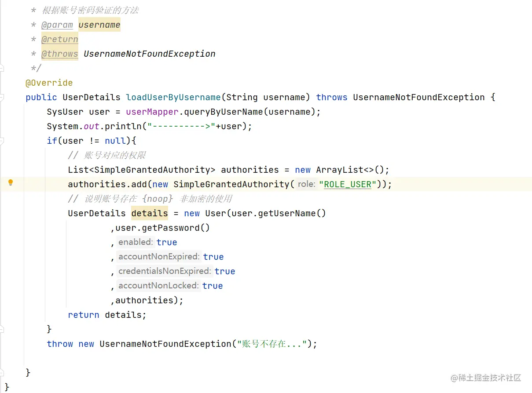Click the "---------->" string literal

point(181,126)
